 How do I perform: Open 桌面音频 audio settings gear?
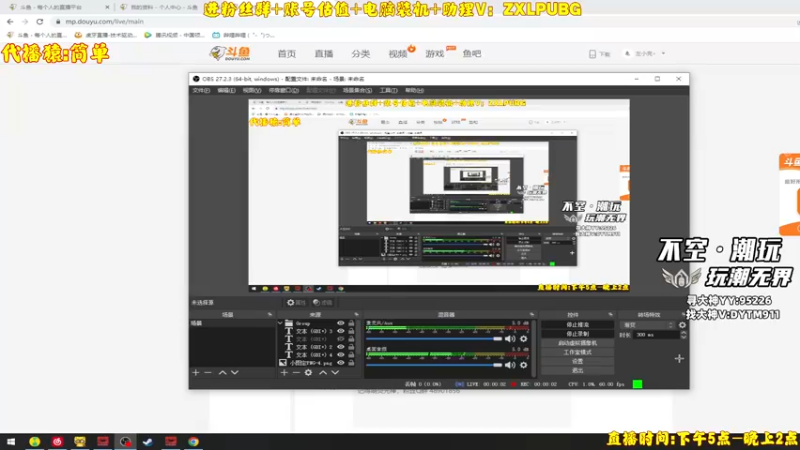point(523,365)
